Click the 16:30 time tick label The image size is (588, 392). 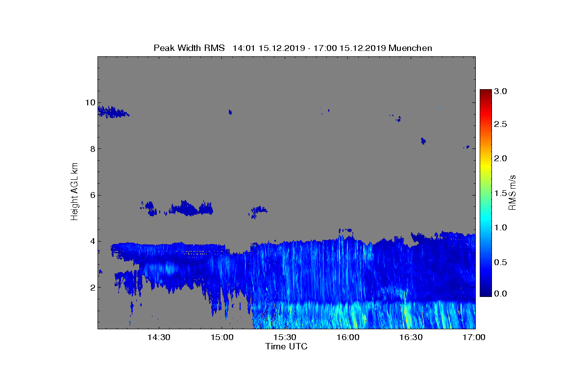click(411, 337)
